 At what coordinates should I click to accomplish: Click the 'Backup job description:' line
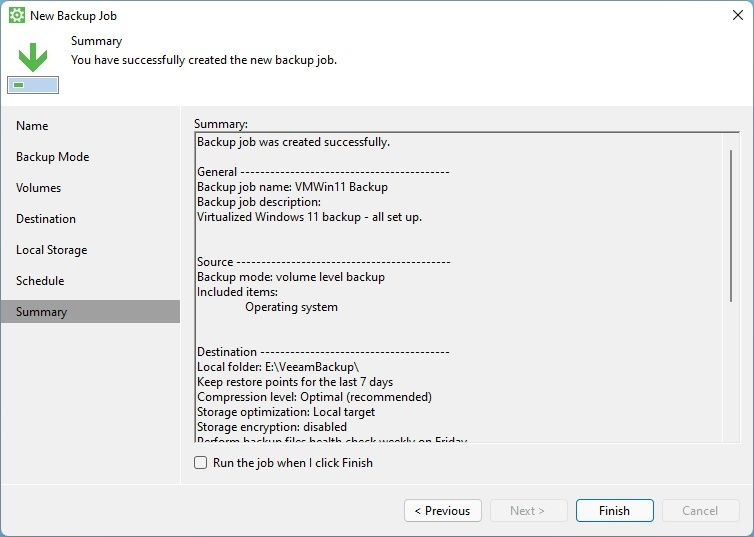259,202
